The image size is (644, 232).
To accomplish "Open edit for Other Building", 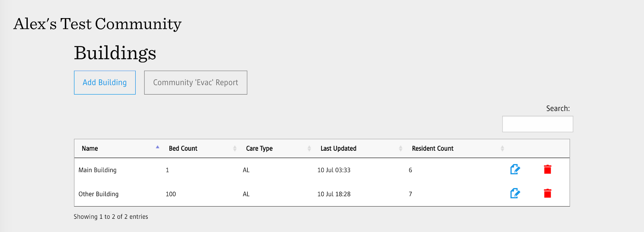I will point(515,194).
